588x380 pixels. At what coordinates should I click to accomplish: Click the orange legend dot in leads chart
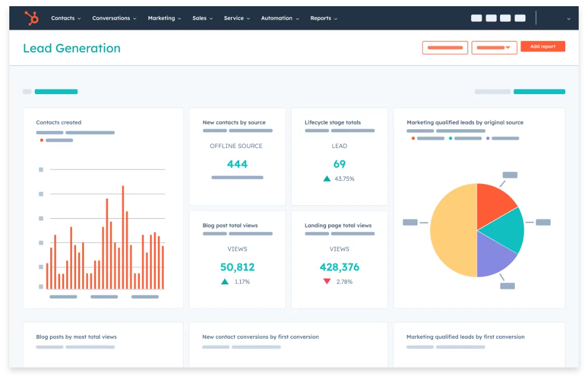pyautogui.click(x=413, y=138)
